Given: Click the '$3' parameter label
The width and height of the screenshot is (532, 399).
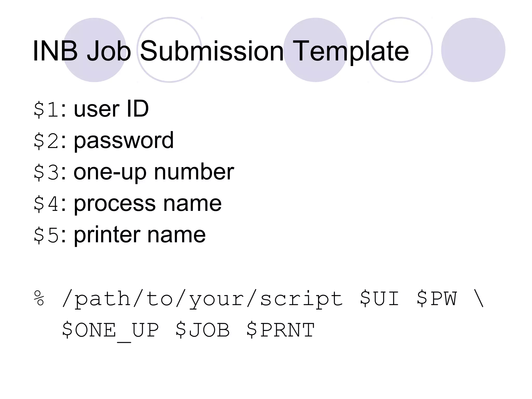Looking at the screenshot, I should (46, 172).
